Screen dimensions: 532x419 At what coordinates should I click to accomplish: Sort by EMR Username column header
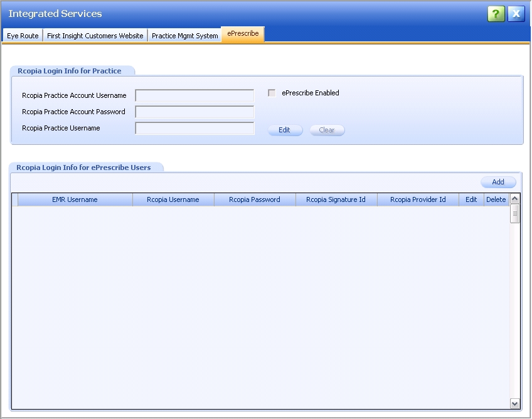coord(75,199)
